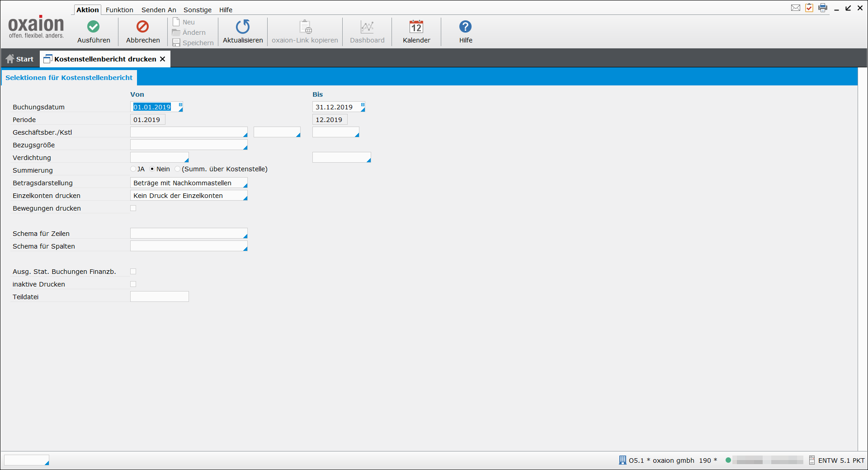Open the Dashboard chart icon

coord(367,27)
